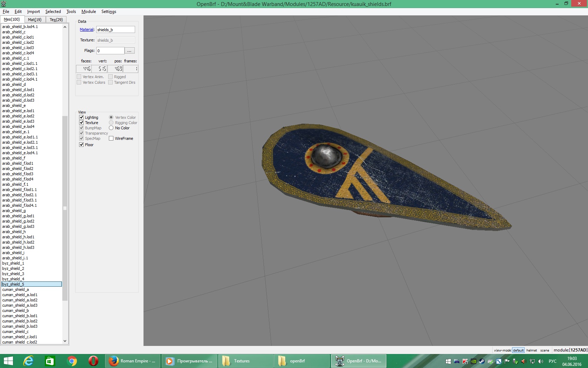Viewport: 588px width, 368px height.
Task: Click the safely remove hardware tray icon
Action: pyautogui.click(x=516, y=361)
